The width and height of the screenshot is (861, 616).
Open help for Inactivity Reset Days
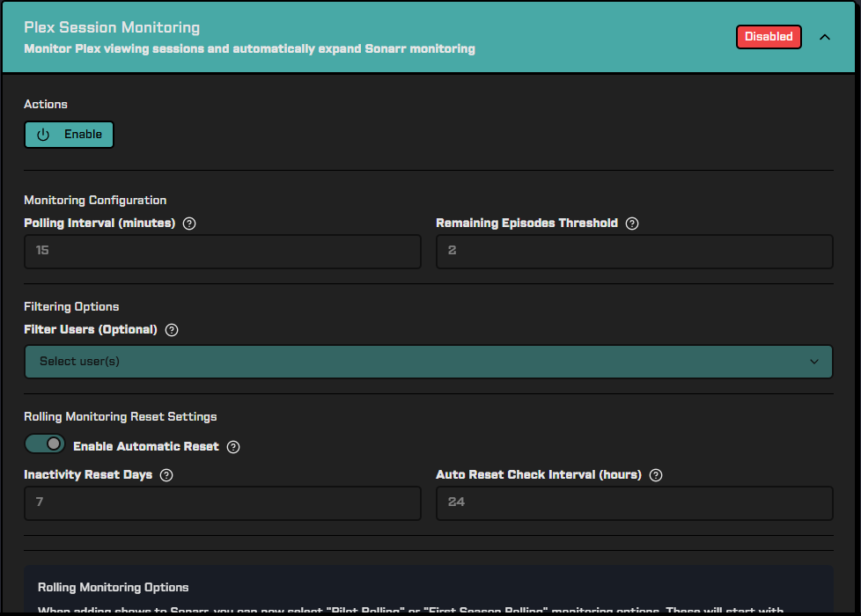166,475
